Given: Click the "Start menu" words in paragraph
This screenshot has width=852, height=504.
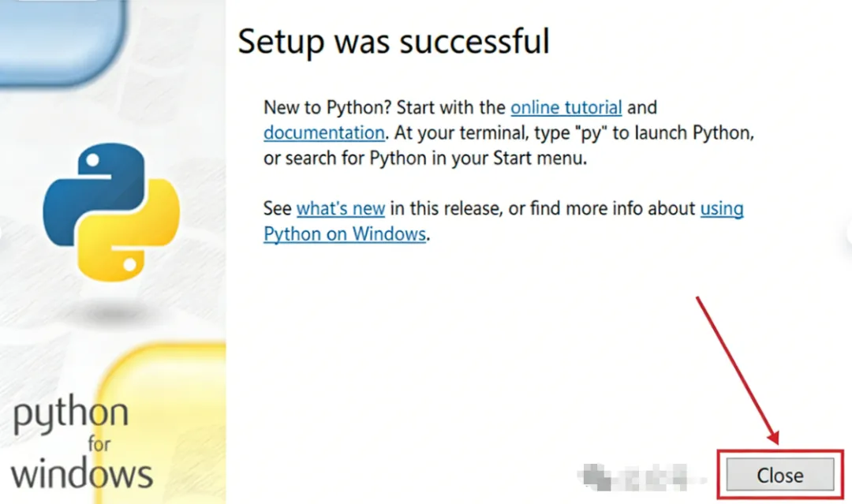Looking at the screenshot, I should coord(539,158).
